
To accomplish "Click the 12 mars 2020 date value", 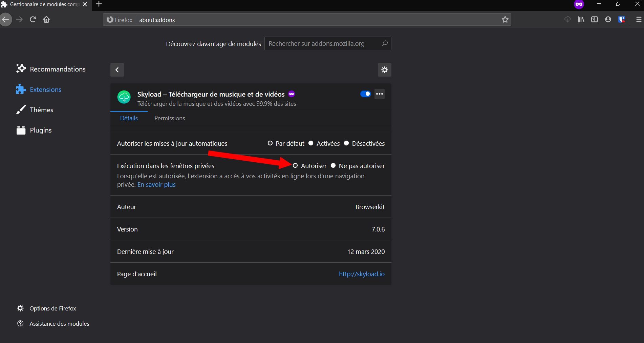I will pyautogui.click(x=366, y=251).
